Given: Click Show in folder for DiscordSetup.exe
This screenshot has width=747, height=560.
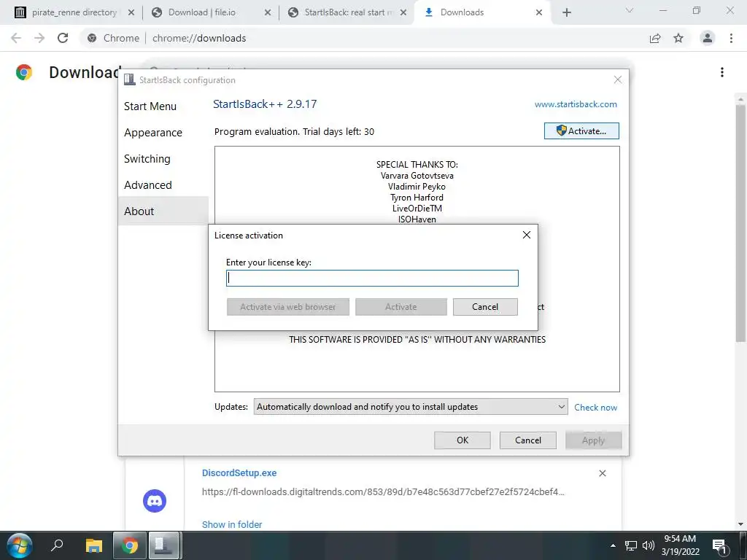Looking at the screenshot, I should point(232,524).
